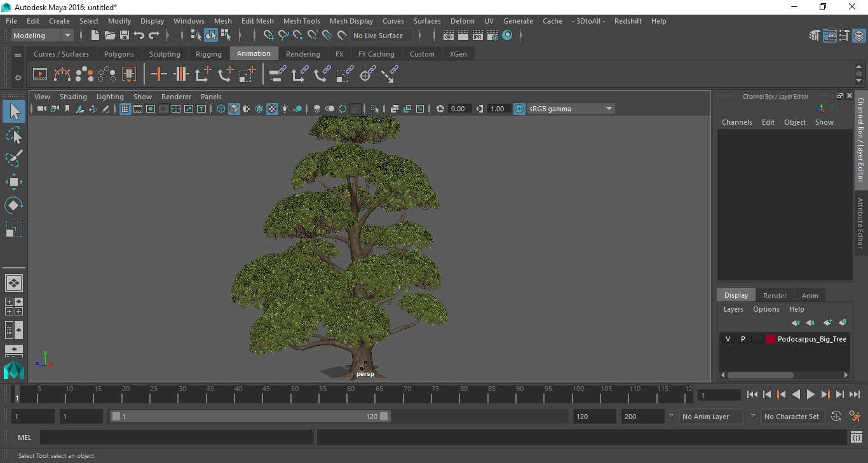This screenshot has width=868, height=463.
Task: Redo action with the redo arrow icon
Action: click(154, 36)
